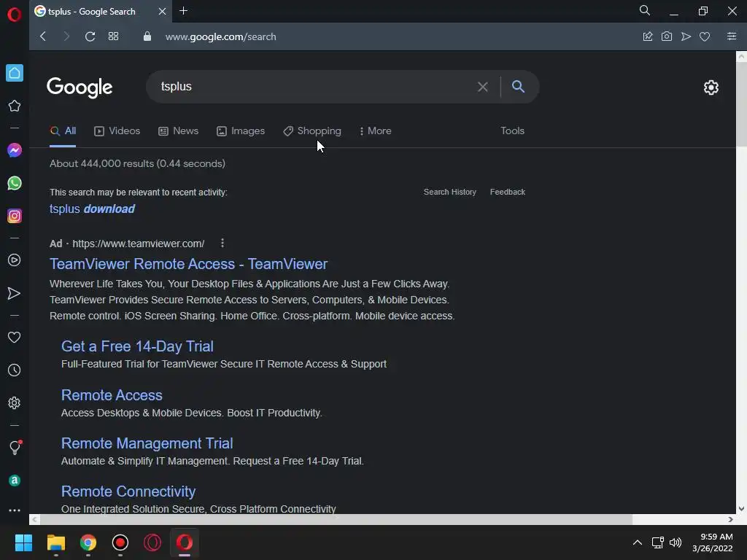Open 'tsplus download' suggested search

92,209
